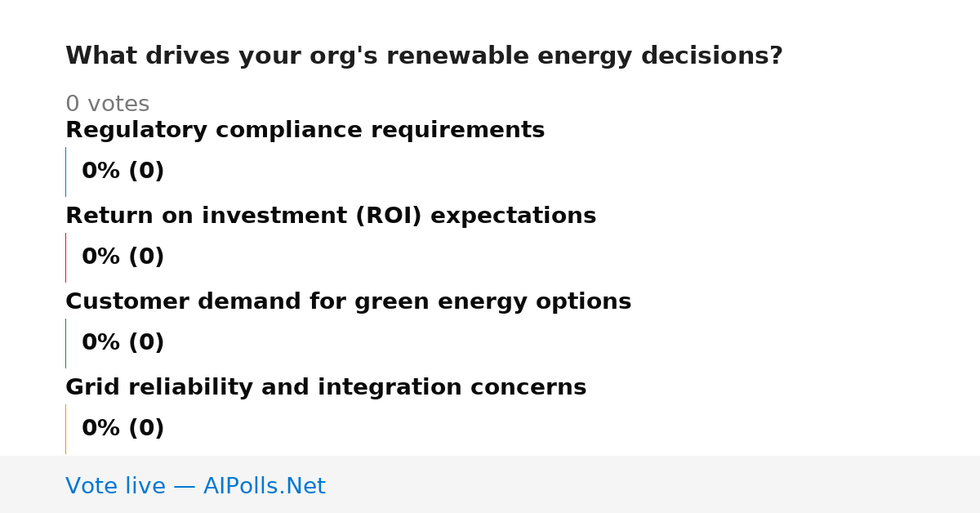
Task: Click the (ROI) abbreviation in second option
Action: click(394, 216)
